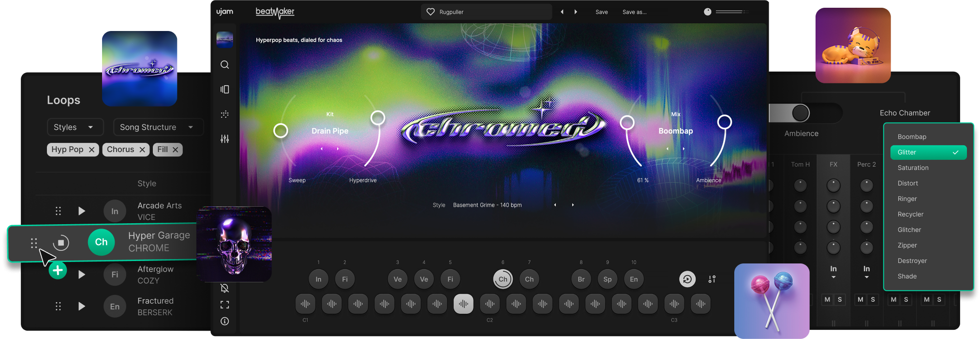980x339 pixels.
Task: Click previous style arrow after Basement Grime
Action: [x=555, y=205]
